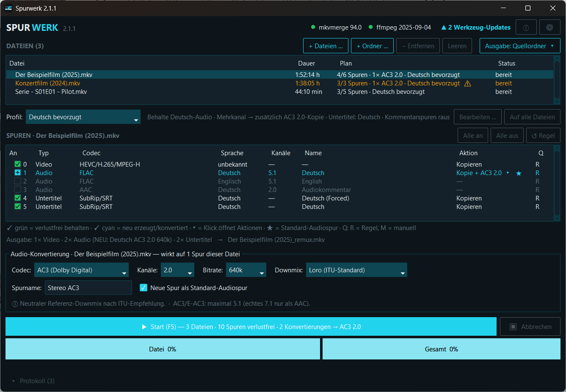Image resolution: width=566 pixels, height=392 pixels.
Task: Enable track 3 Audio AAC commentary checkbox
Action: pos(17,189)
